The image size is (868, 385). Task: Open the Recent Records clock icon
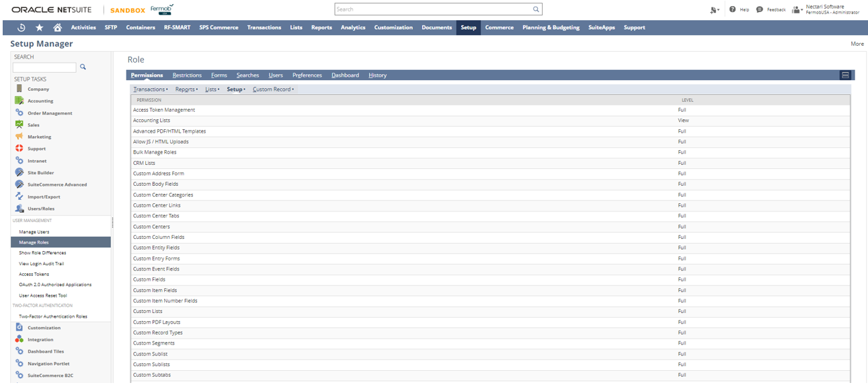tap(22, 28)
